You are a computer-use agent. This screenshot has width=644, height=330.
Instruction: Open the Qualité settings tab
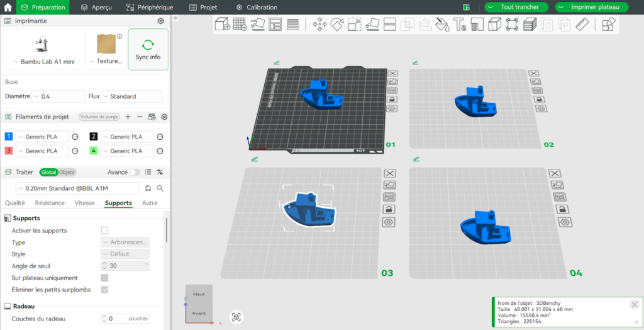(15, 203)
